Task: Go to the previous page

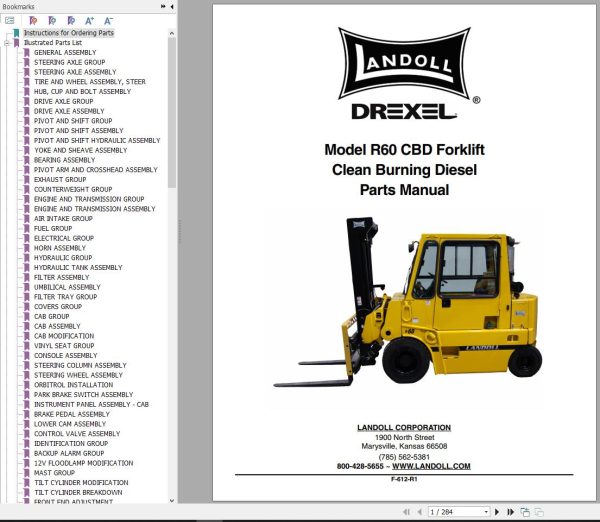Action: point(420,512)
